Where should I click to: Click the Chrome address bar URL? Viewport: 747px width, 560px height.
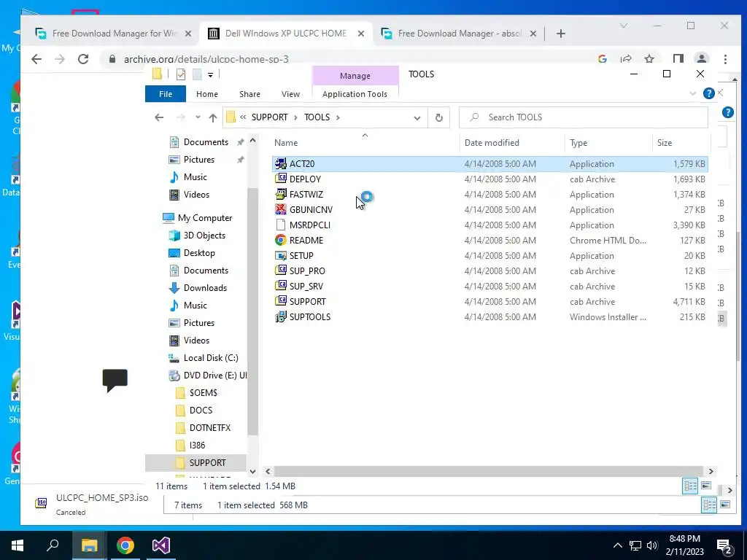(206, 59)
